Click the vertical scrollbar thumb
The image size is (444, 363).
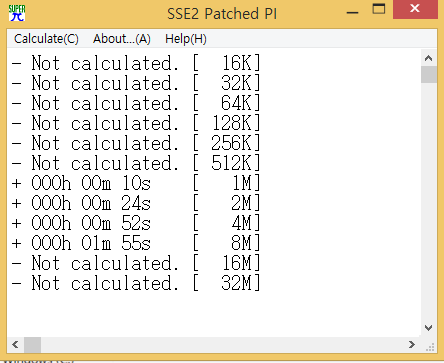pyautogui.click(x=429, y=74)
